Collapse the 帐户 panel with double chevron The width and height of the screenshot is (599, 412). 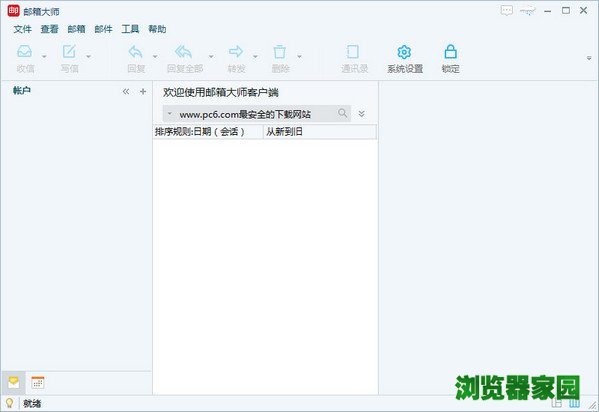click(x=126, y=92)
